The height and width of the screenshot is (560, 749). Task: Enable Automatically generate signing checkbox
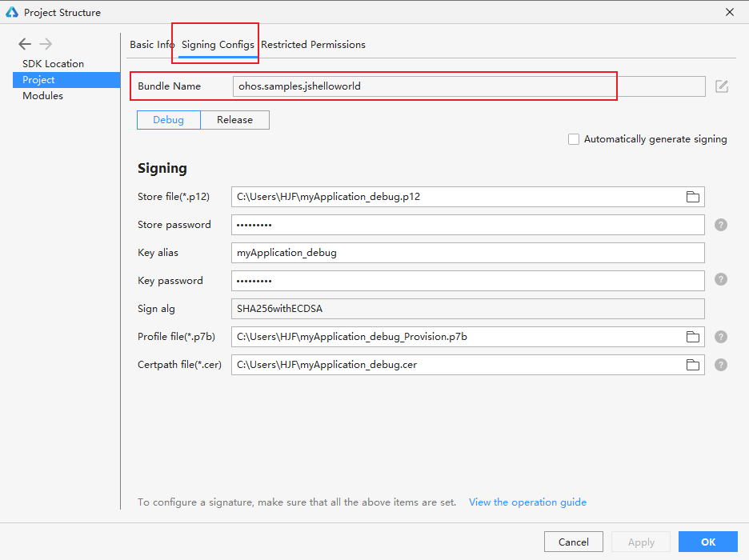coord(574,139)
